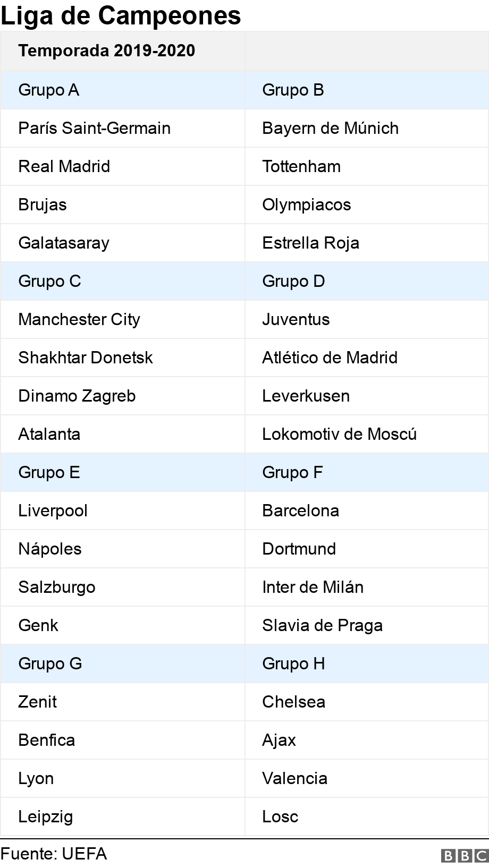Select the Temporada 2019-2020 header
Viewport: 489px width, 868px height.
coord(107,51)
